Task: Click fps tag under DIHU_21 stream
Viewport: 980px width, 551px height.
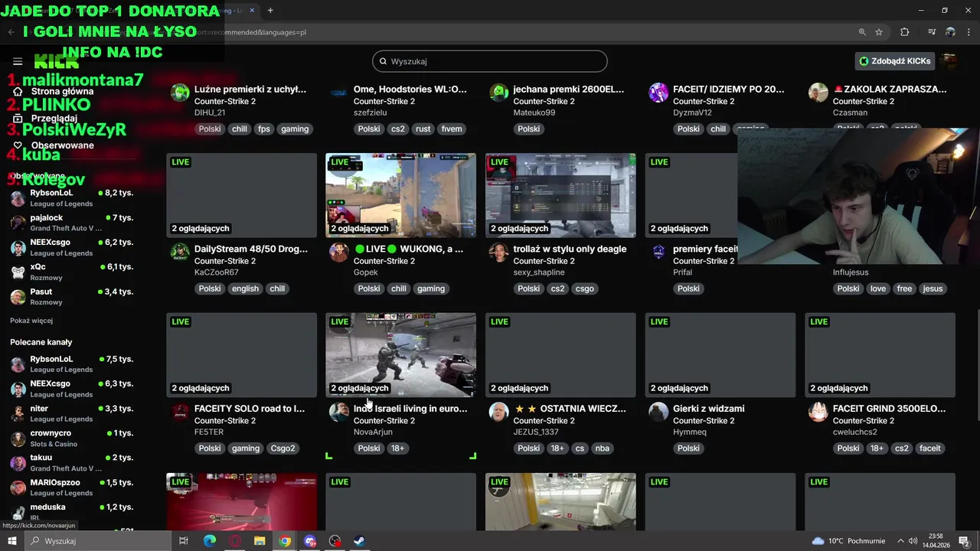Action: (x=263, y=129)
